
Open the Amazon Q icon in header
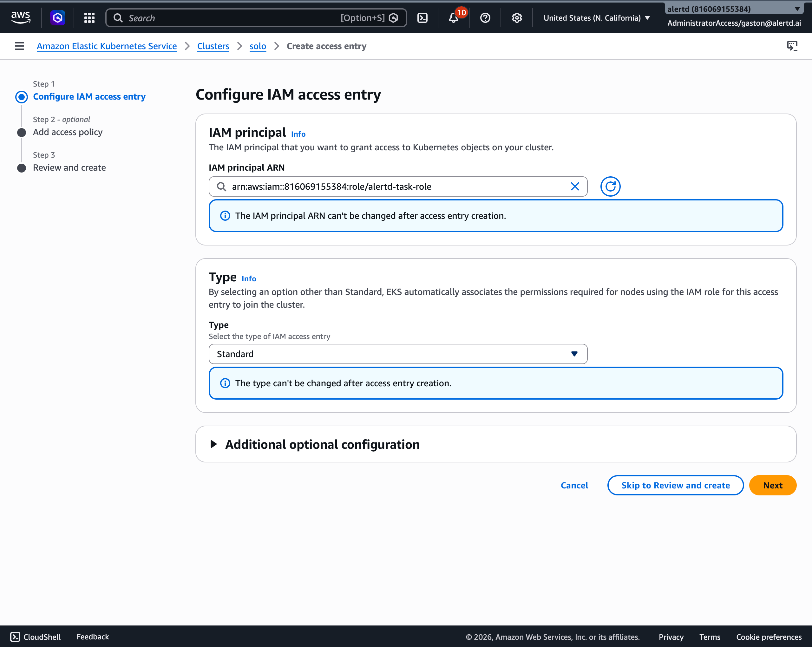[x=58, y=18]
